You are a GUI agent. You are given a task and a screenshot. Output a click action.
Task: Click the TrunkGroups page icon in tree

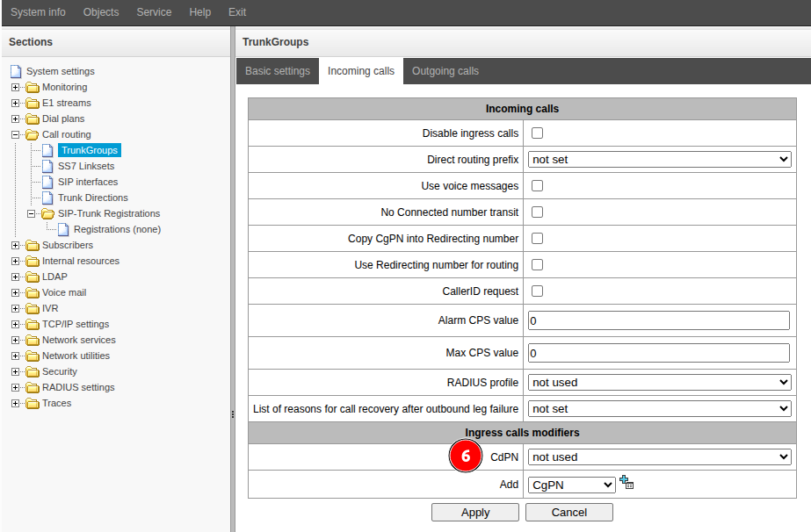tap(48, 150)
